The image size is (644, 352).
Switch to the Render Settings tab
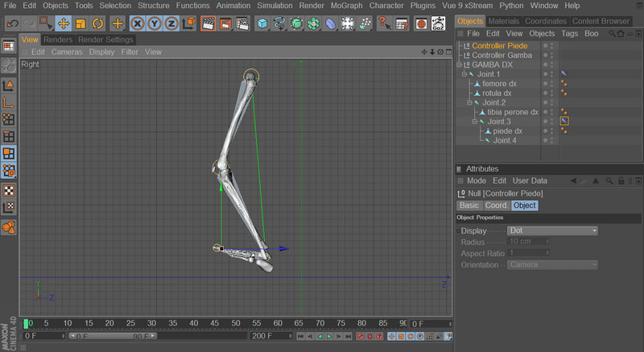coord(105,39)
